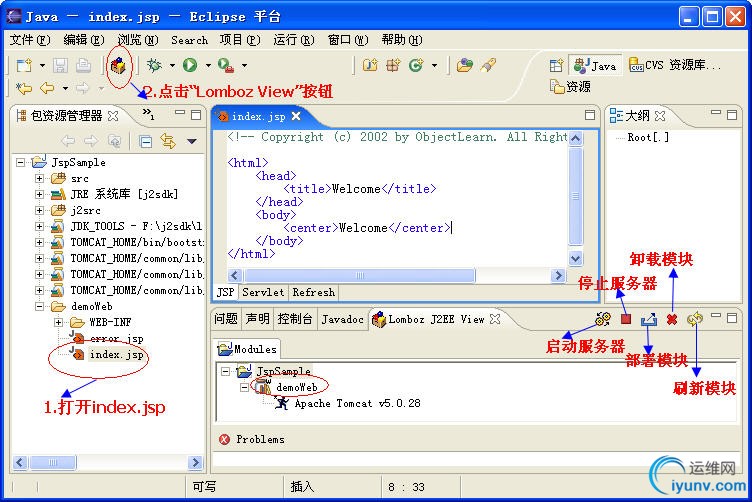The height and width of the screenshot is (502, 752).
Task: Close the Lomboz J2EE View tab
Action: [495, 319]
